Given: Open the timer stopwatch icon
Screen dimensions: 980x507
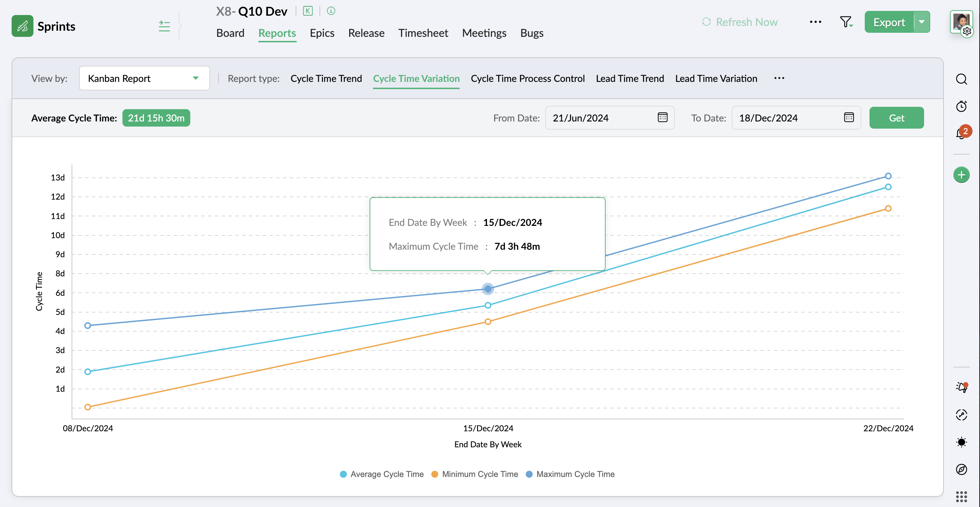Looking at the screenshot, I should click(x=961, y=106).
